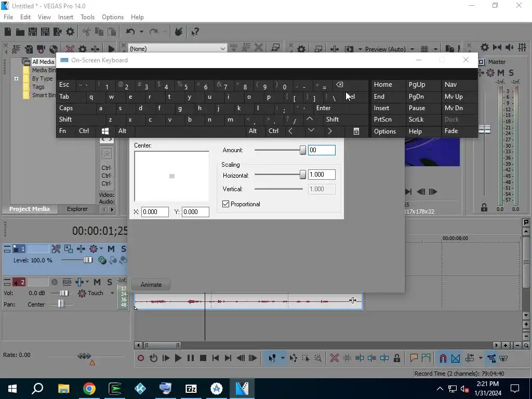Select the Envelope Edit tool

(294, 358)
